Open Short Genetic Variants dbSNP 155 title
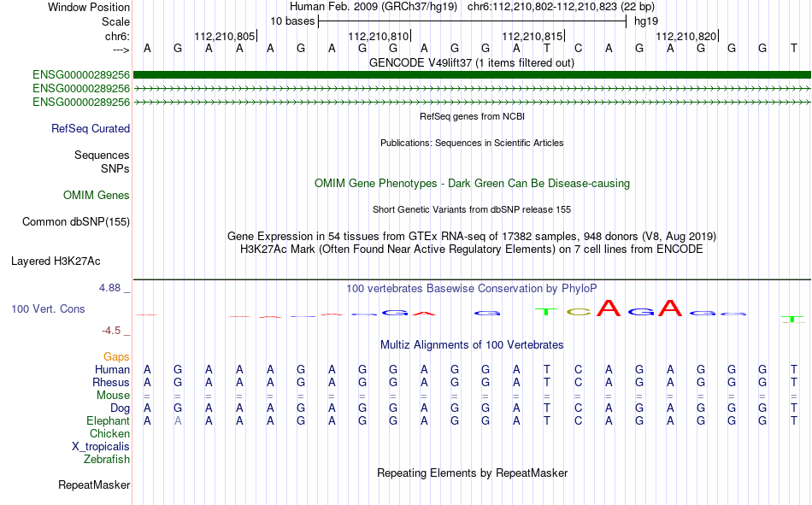812x505 pixels. 472,209
